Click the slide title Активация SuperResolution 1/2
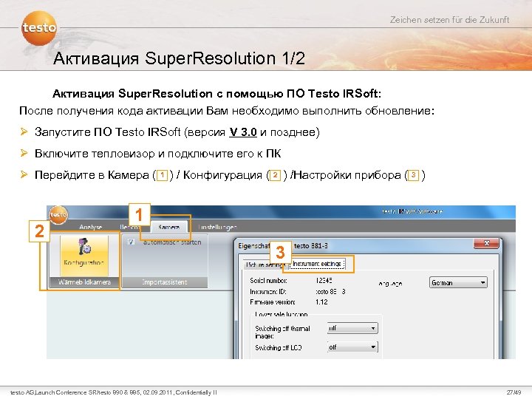Viewport: 532px width, 399px height. [179, 58]
